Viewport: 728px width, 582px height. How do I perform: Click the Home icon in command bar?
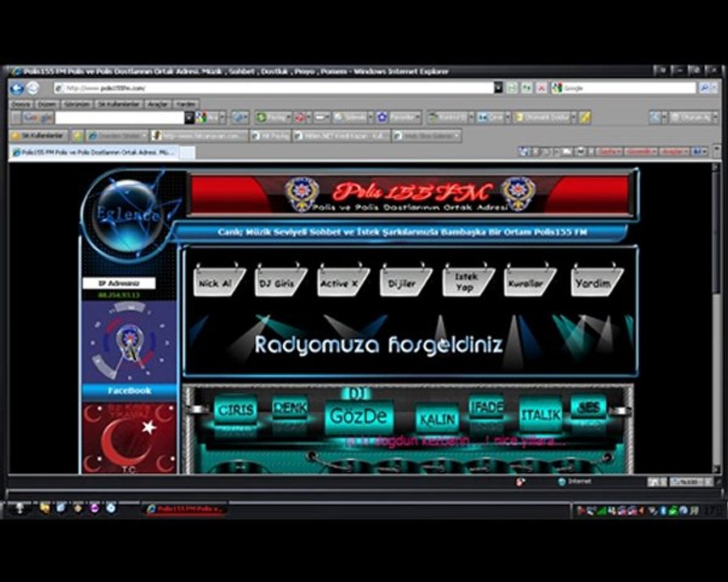[523, 151]
